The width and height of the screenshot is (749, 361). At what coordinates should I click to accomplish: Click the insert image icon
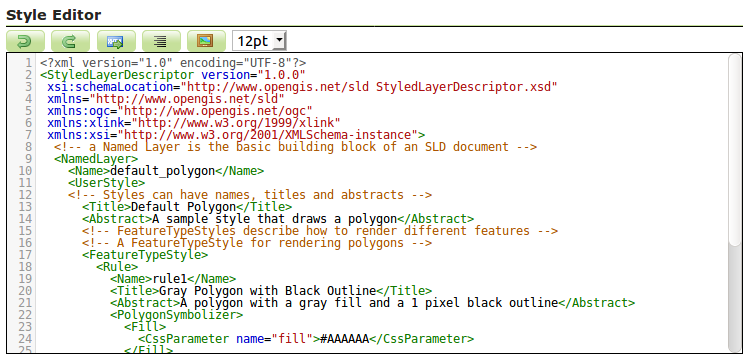206,41
